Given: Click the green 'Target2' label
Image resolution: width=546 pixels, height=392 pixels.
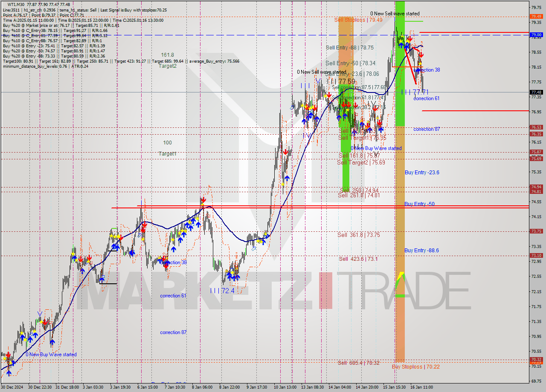Looking at the screenshot, I should pyautogui.click(x=168, y=66).
